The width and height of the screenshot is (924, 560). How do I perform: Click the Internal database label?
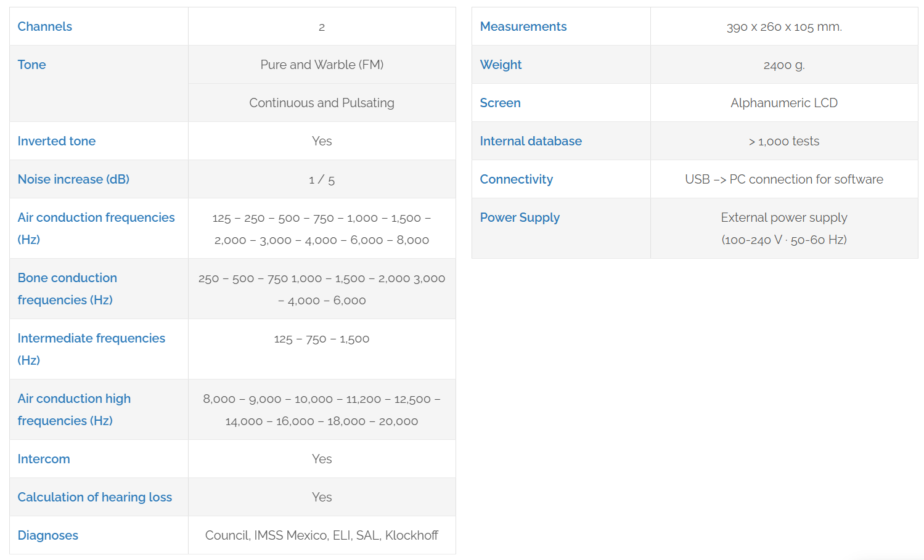coord(531,141)
